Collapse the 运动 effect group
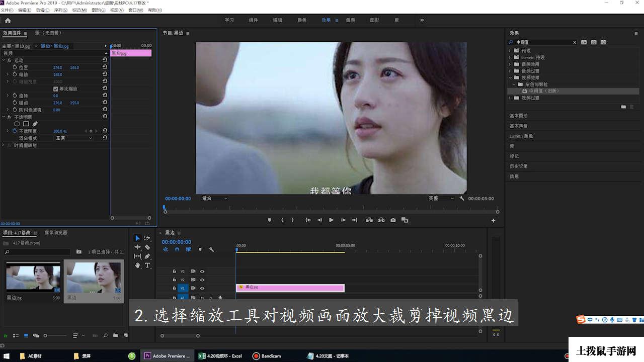This screenshot has width=644, height=362. [4, 60]
